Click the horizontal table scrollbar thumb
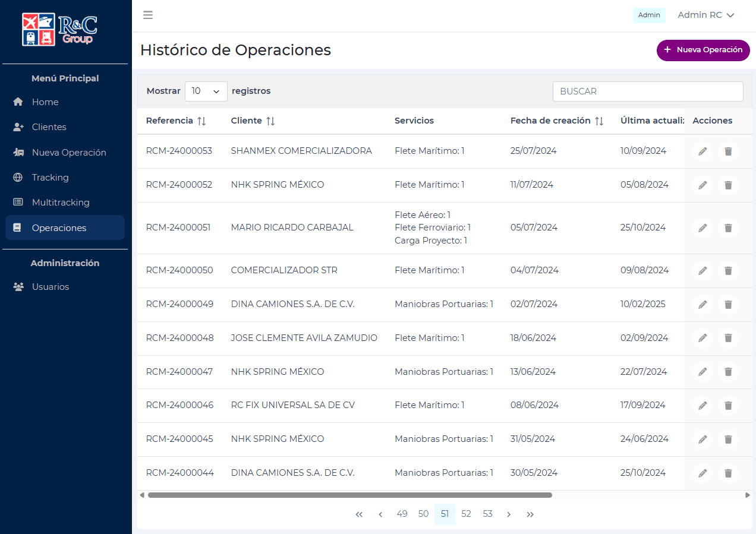The height and width of the screenshot is (534, 756). pos(350,495)
